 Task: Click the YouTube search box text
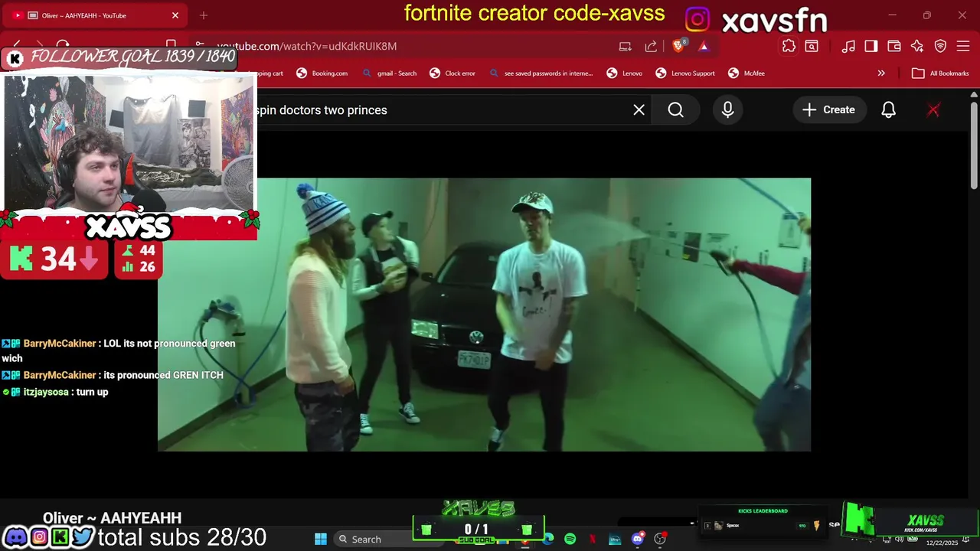point(322,110)
